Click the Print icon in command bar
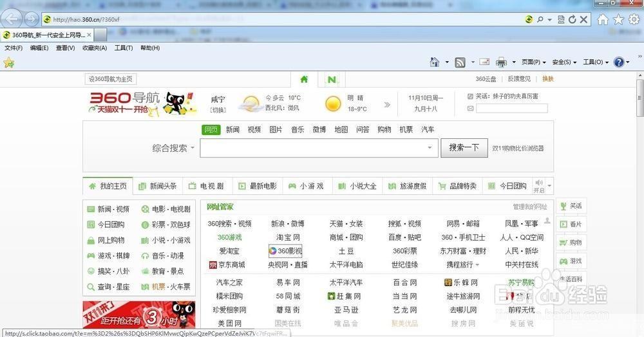The image size is (644, 337). 501,62
